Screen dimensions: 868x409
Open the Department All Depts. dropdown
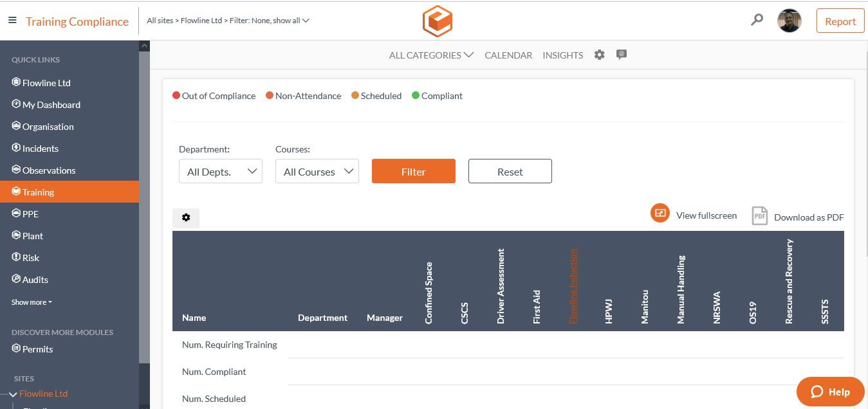coord(221,171)
